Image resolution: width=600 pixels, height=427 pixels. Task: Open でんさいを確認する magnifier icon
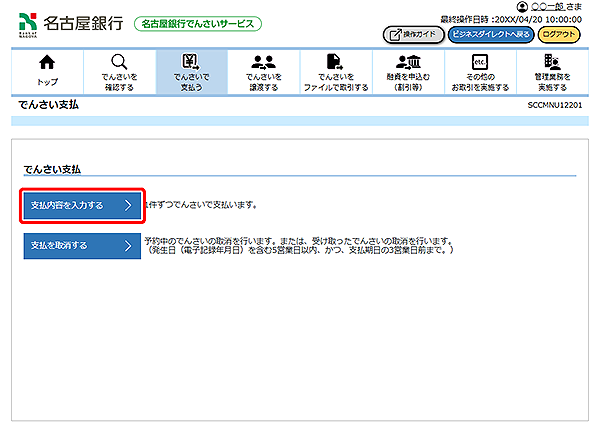click(119, 63)
